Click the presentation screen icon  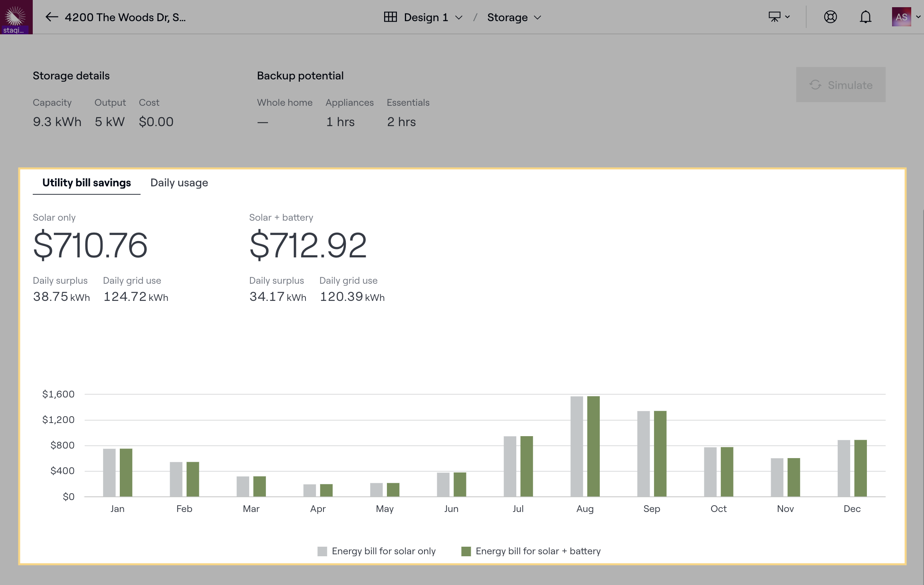(x=774, y=17)
